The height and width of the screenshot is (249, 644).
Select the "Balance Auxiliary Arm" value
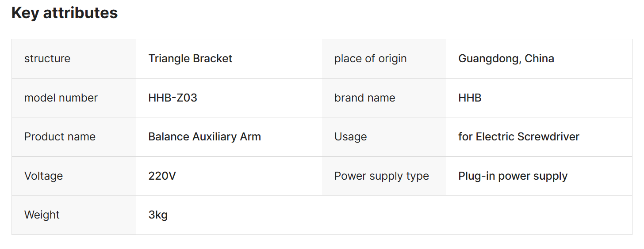pyautogui.click(x=204, y=137)
